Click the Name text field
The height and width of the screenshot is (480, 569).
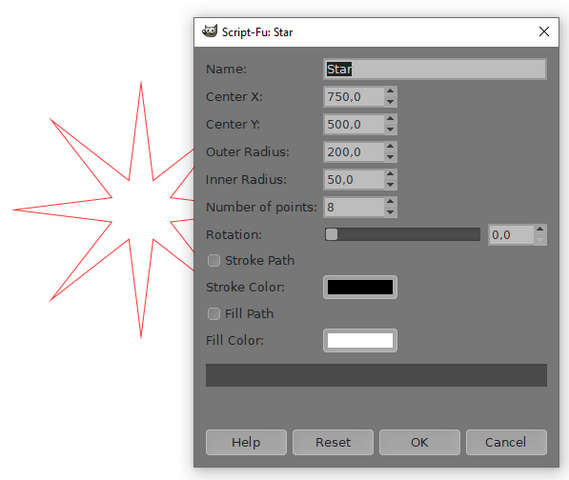coord(434,69)
